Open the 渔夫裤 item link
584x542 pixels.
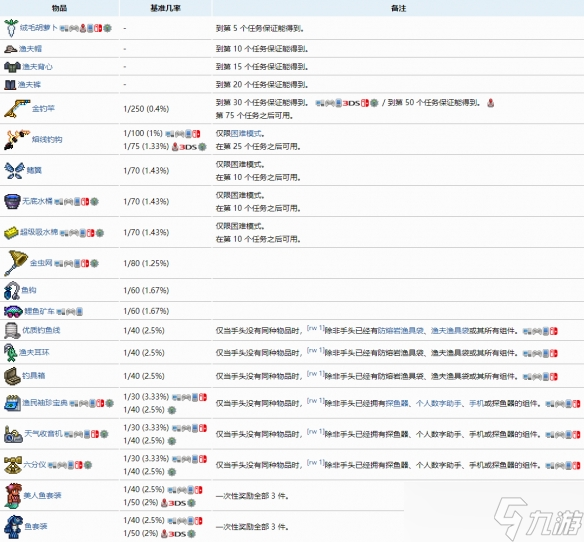pos(29,85)
